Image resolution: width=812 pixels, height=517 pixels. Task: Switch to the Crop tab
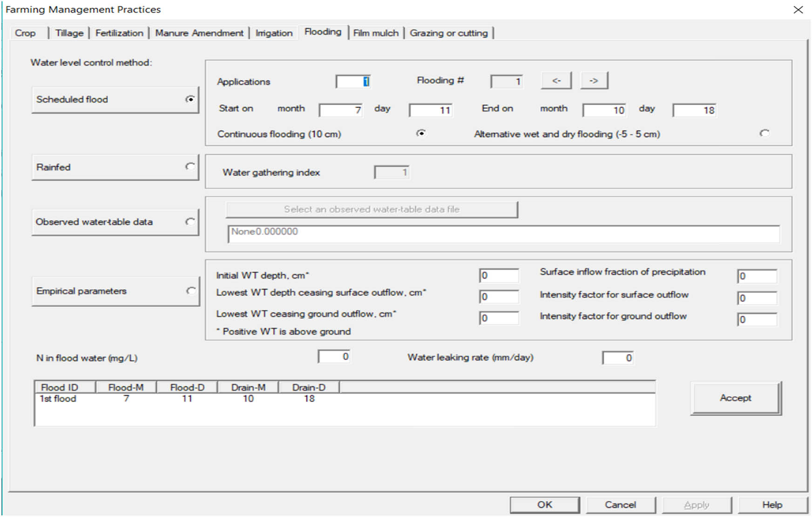coord(25,33)
